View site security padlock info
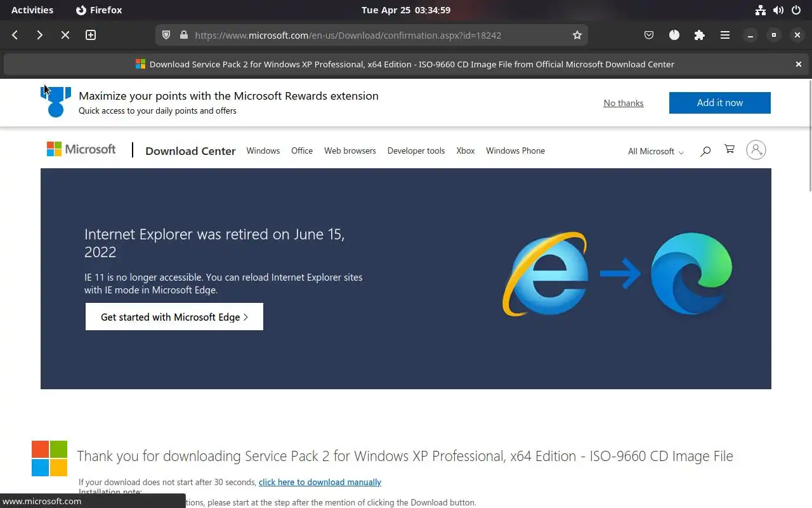Viewport: 812px width, 508px height. [184, 35]
